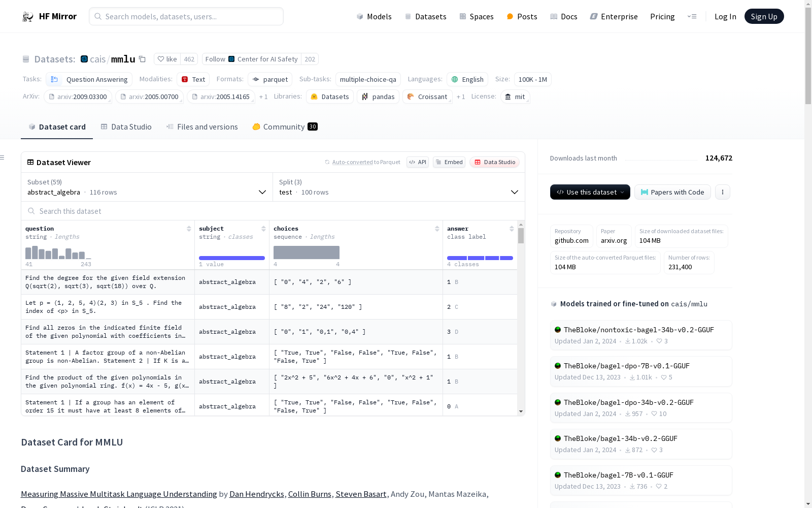Open the navigation overflow menu icon
The height and width of the screenshot is (508, 812).
pyautogui.click(x=692, y=16)
